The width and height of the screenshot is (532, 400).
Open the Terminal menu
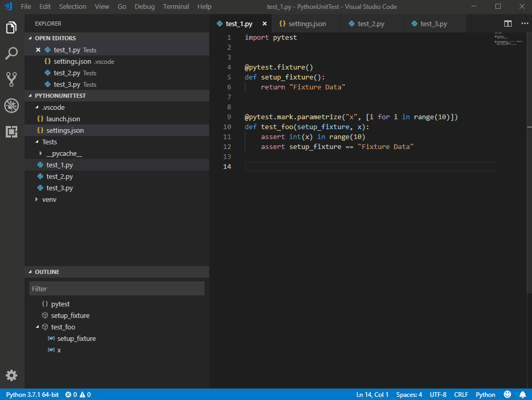176,6
